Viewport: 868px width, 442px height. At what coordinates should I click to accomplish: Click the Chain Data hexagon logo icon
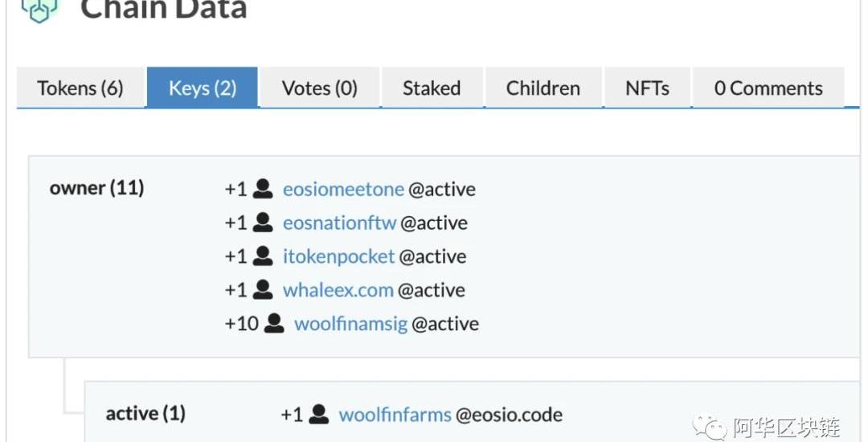(x=39, y=10)
